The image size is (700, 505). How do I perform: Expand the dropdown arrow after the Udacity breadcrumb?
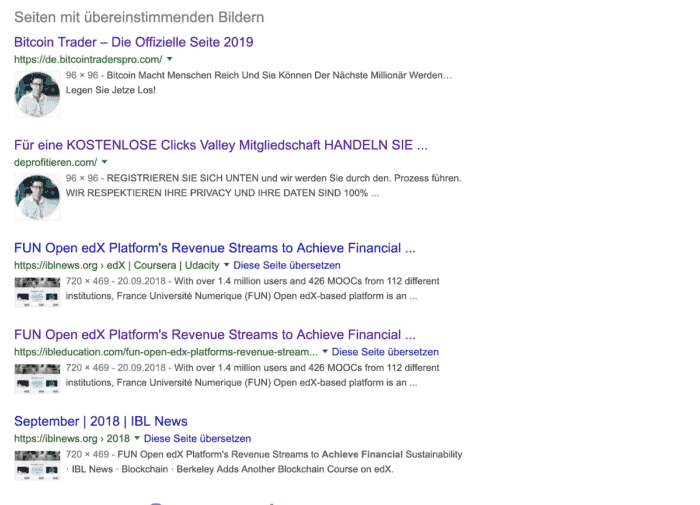226,265
